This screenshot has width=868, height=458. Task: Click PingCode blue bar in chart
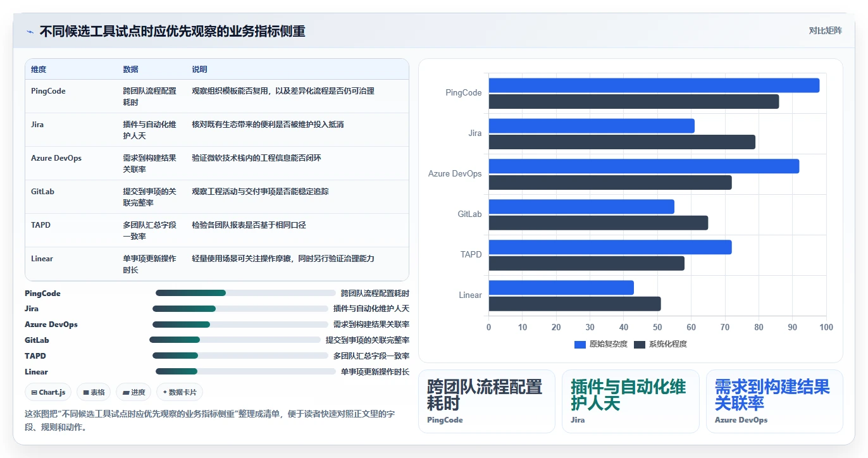(x=654, y=85)
